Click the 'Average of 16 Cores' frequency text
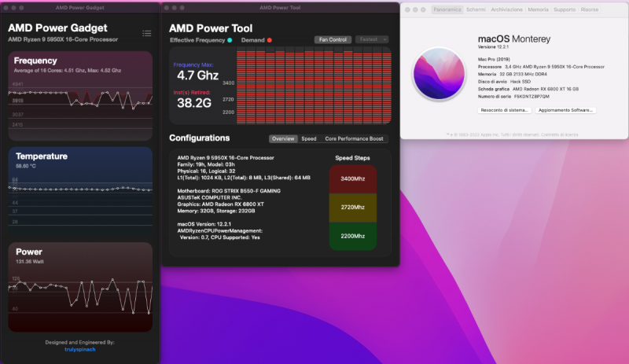 point(68,71)
